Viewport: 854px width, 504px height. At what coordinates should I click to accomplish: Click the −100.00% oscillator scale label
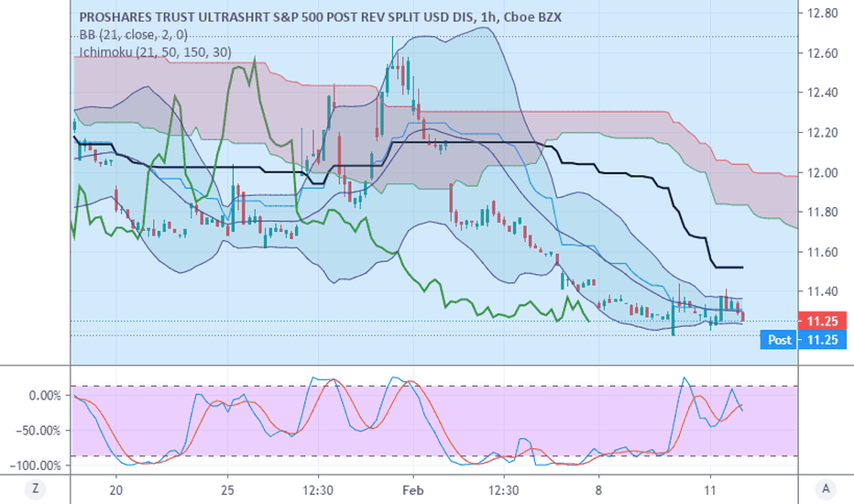[x=36, y=466]
